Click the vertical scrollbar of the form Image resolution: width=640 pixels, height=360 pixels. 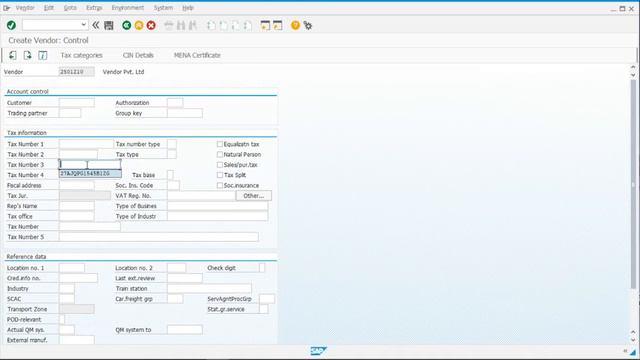(633, 184)
